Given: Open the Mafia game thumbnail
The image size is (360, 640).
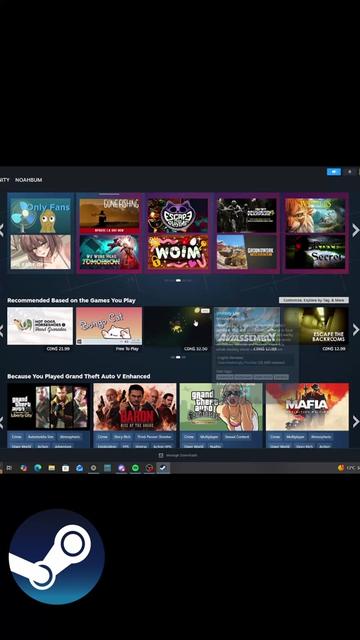Looking at the screenshot, I should [x=307, y=407].
